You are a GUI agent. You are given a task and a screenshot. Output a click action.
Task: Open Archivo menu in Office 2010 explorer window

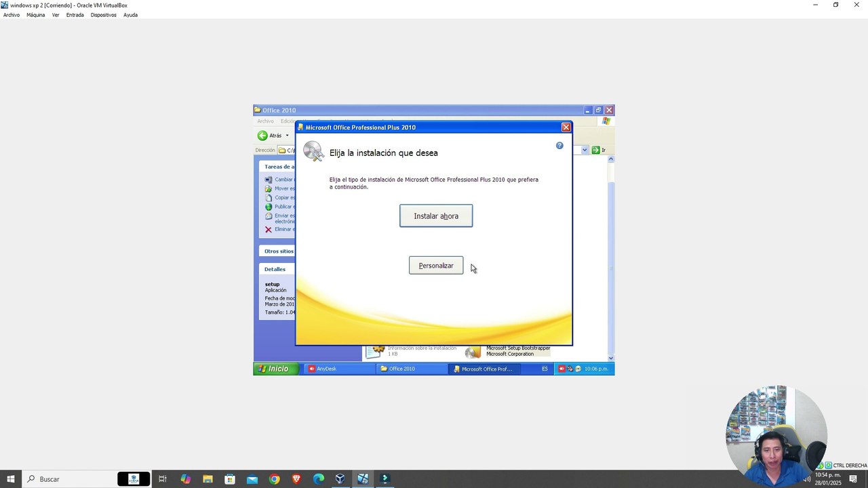point(265,121)
